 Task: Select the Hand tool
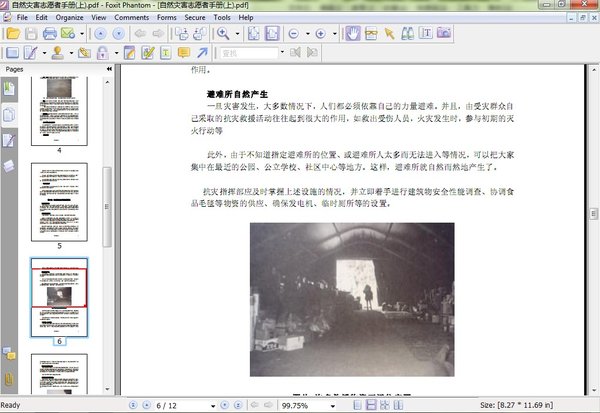pos(352,34)
